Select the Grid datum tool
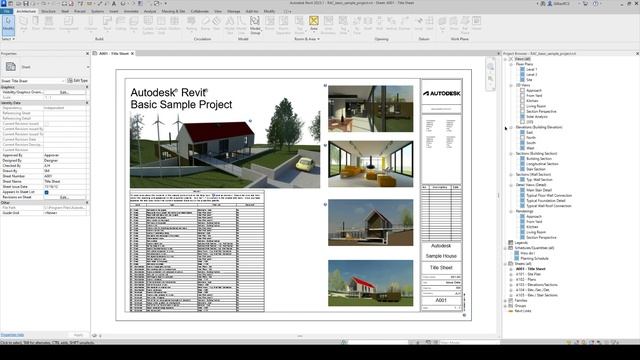640x360 pixels. [x=429, y=24]
